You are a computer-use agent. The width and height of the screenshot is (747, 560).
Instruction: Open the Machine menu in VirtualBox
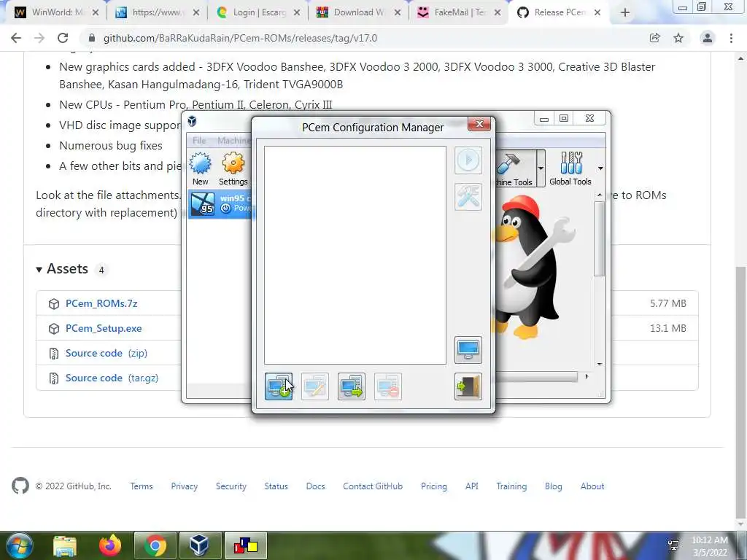tap(233, 141)
